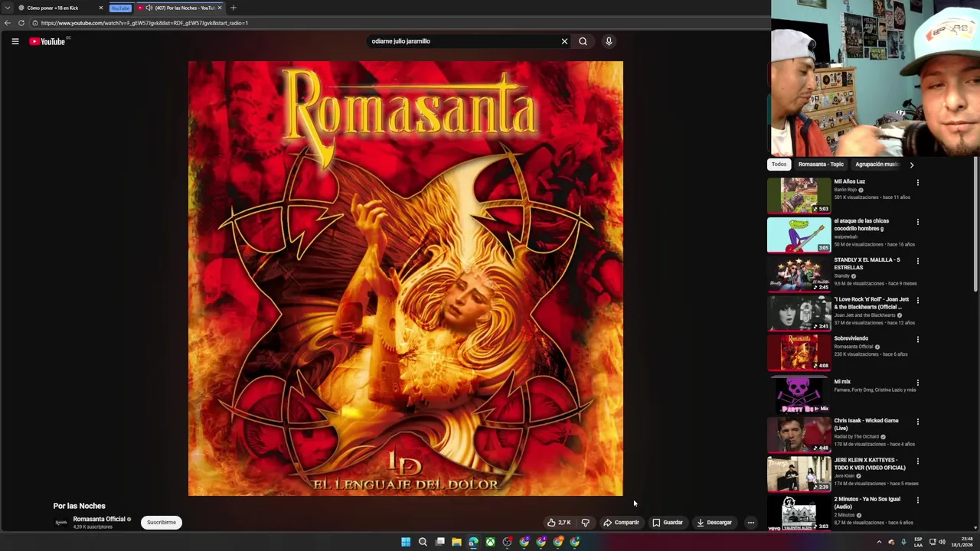Viewport: 980px width, 551px height.
Task: Open STANDLY X EL MALILLA thumbnail
Action: (x=799, y=273)
